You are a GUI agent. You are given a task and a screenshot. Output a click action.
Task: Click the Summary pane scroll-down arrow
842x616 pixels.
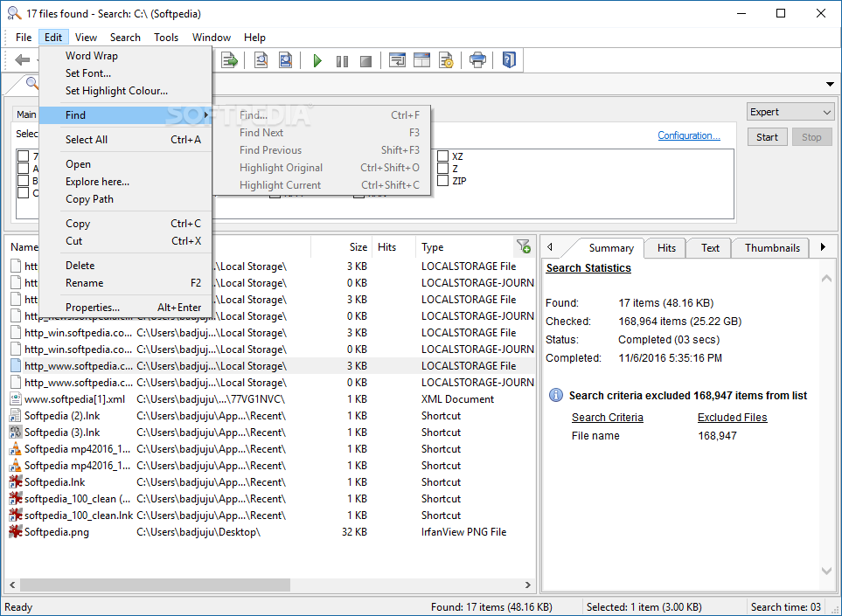pyautogui.click(x=827, y=571)
